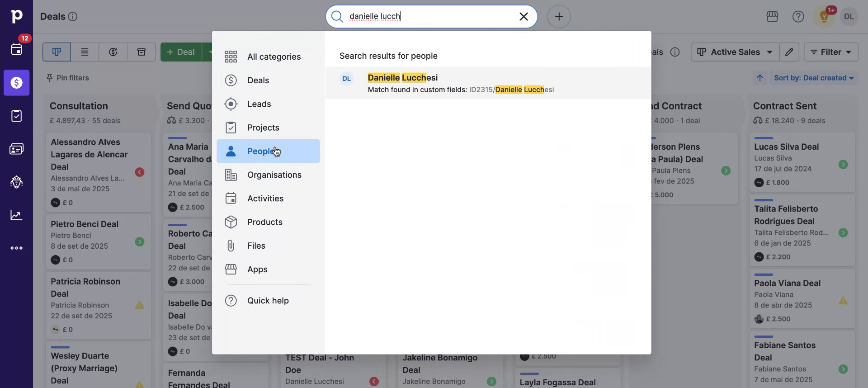The height and width of the screenshot is (388, 868).
Task: Click inside the search input field
Action: click(432, 17)
